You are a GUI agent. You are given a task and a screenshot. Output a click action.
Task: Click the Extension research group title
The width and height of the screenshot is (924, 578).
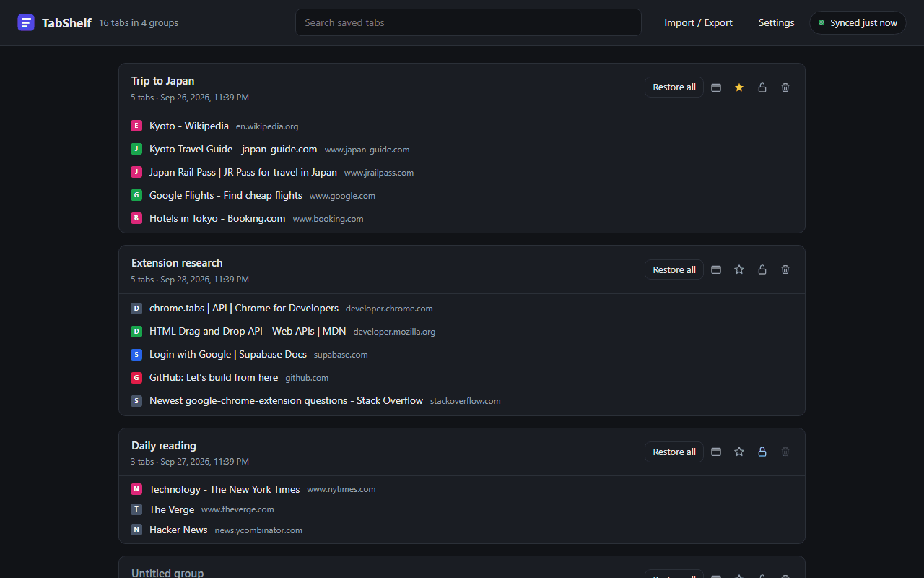177,263
